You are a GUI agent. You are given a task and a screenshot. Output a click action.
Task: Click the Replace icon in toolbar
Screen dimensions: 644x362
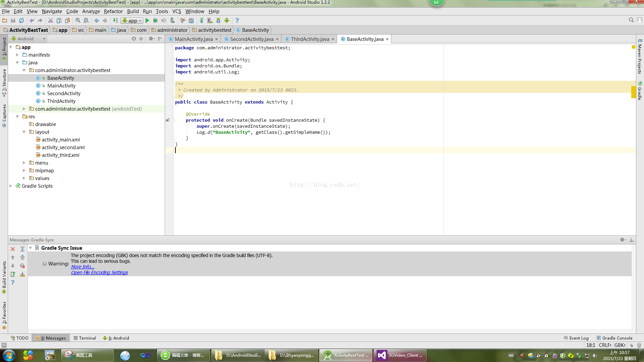[86, 20]
